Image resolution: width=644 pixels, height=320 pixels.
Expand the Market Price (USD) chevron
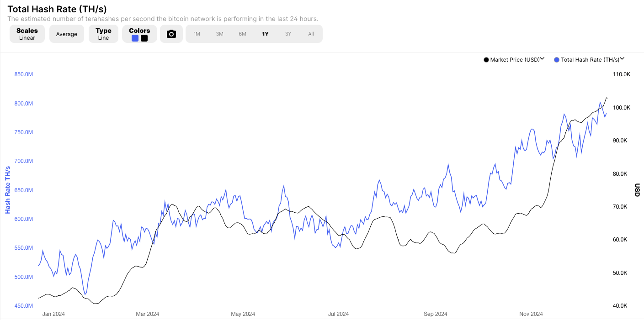point(542,59)
